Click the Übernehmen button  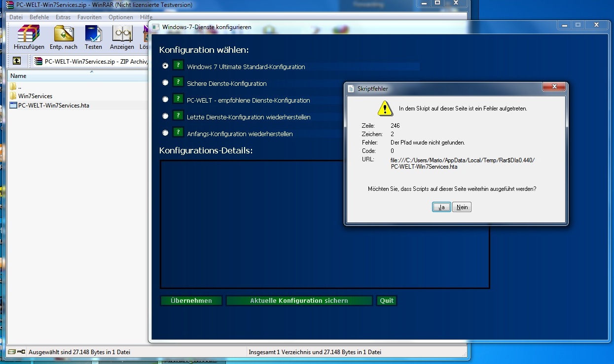tap(191, 300)
